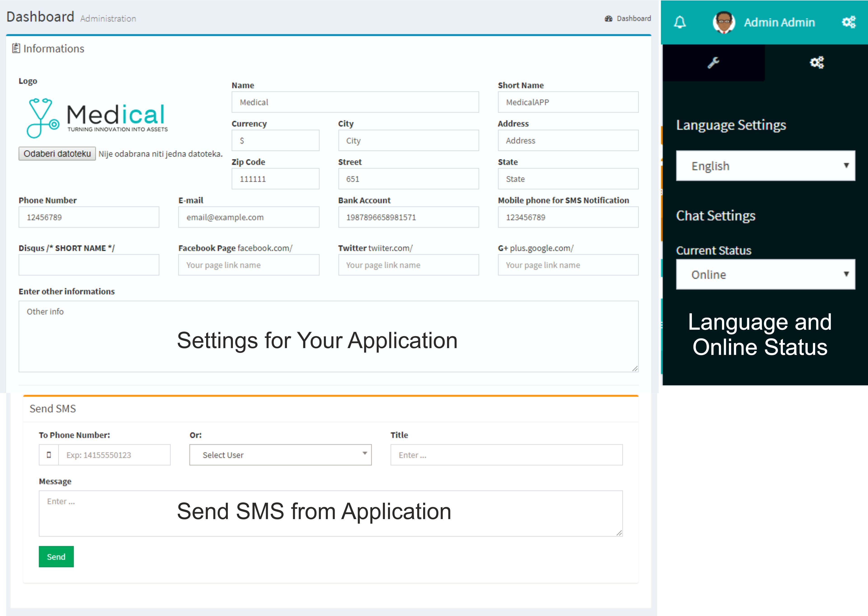The image size is (868, 616).
Task: Click into the Address field
Action: (x=568, y=140)
